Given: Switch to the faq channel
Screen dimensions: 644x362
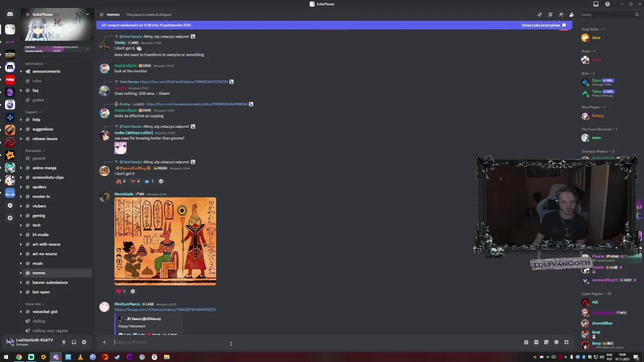Looking at the screenshot, I should (56, 90).
